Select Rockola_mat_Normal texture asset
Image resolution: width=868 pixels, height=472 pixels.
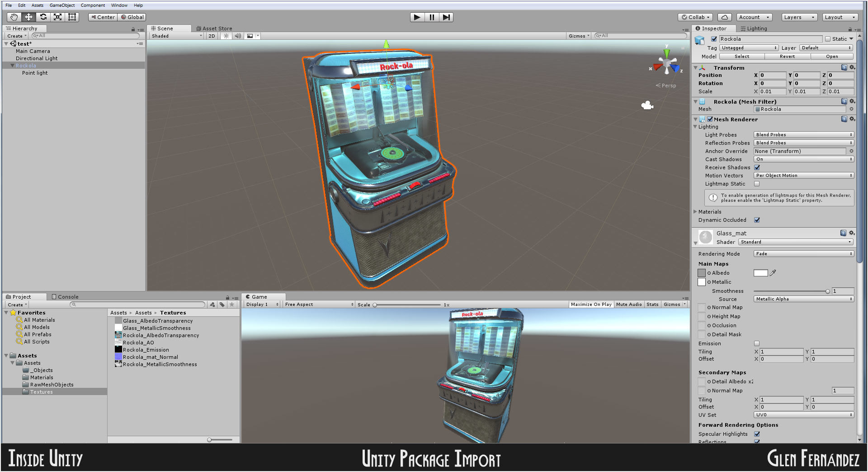tap(150, 357)
